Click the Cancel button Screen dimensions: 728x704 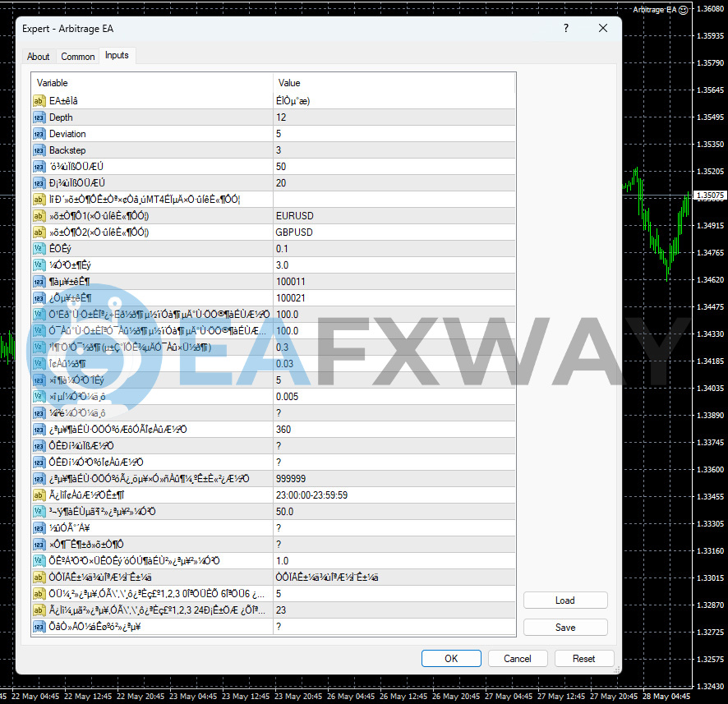[x=517, y=659]
